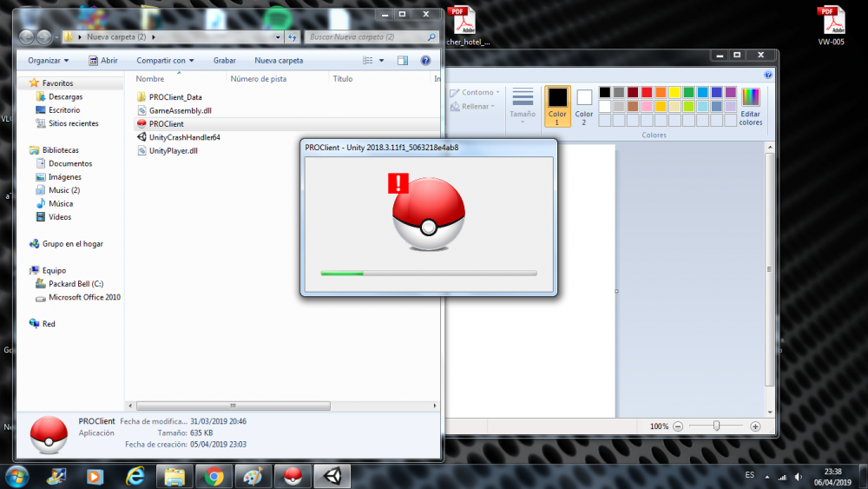Select Documentos under Bibliotecas

point(69,163)
